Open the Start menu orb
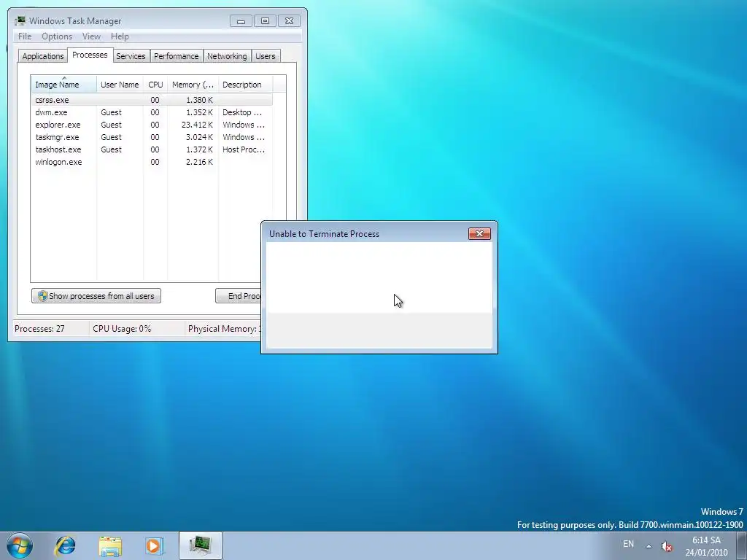Screen dimensions: 747x560 [20, 545]
